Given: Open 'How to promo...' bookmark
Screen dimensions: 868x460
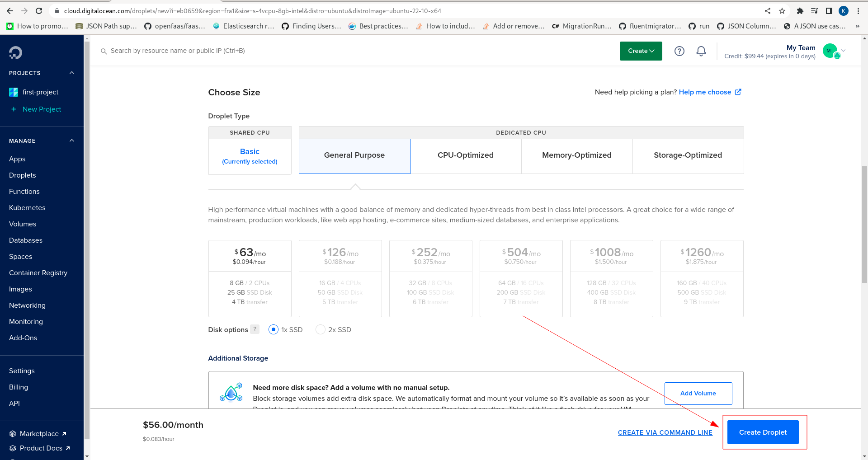Looking at the screenshot, I should click(37, 26).
